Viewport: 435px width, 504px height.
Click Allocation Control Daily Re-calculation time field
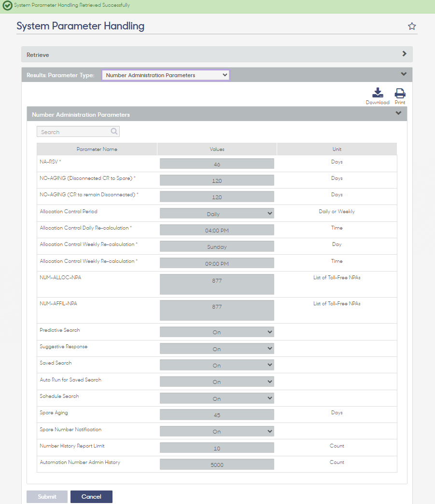point(217,230)
